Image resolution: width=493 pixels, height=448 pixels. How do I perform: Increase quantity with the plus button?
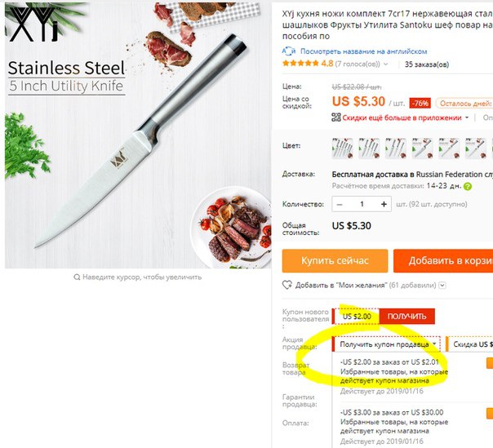(384, 204)
